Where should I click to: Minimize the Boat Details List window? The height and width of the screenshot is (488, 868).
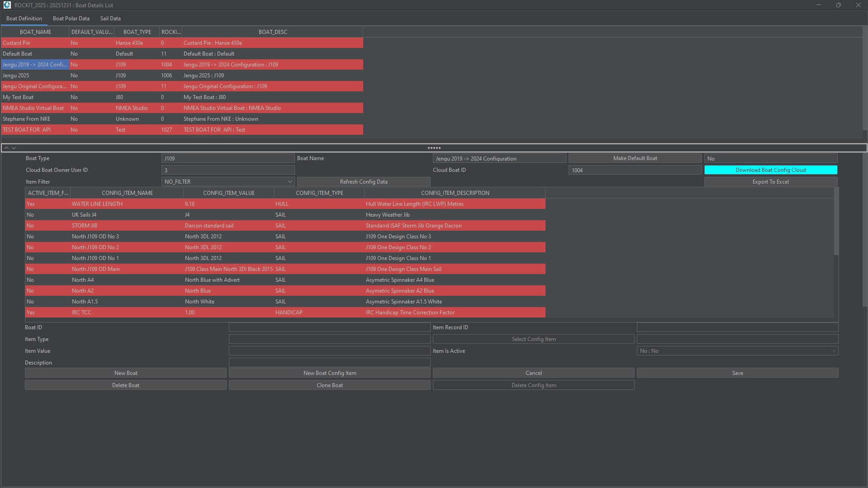[818, 5]
